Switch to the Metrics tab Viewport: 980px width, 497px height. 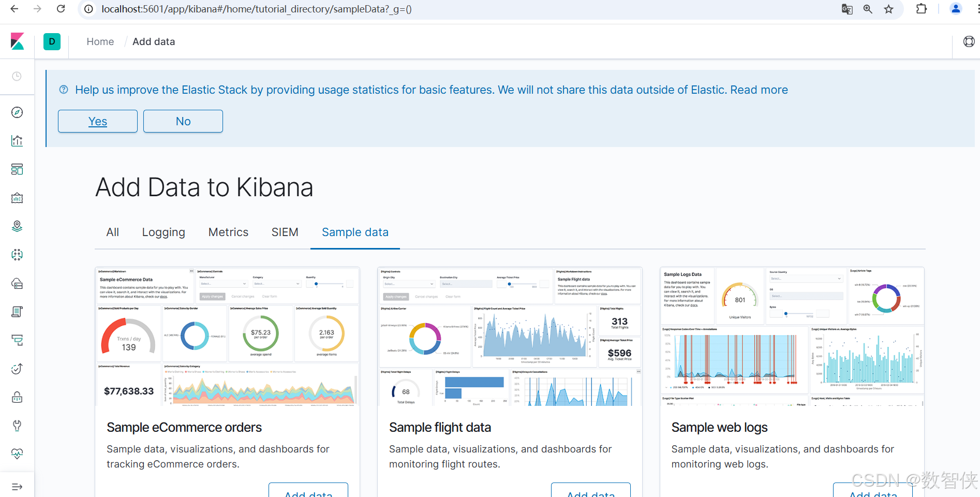(x=228, y=232)
